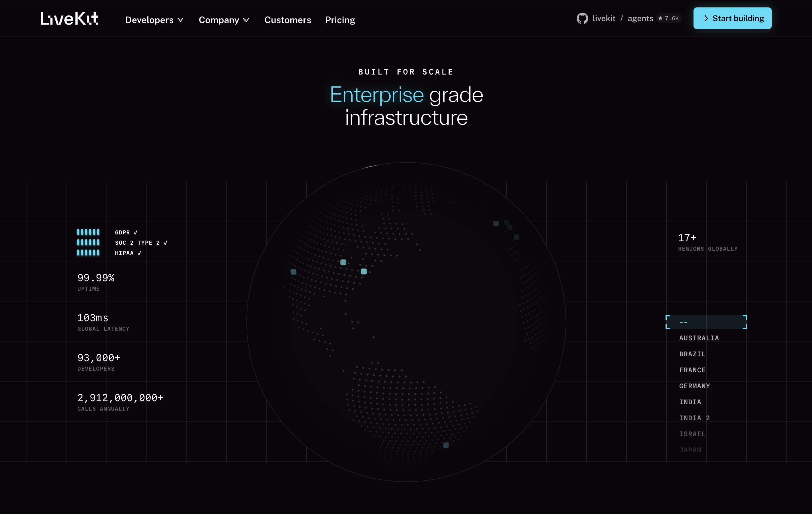The height and width of the screenshot is (514, 812).
Task: Click the SOC 2 TYPE 2 checkmark
Action: point(165,243)
